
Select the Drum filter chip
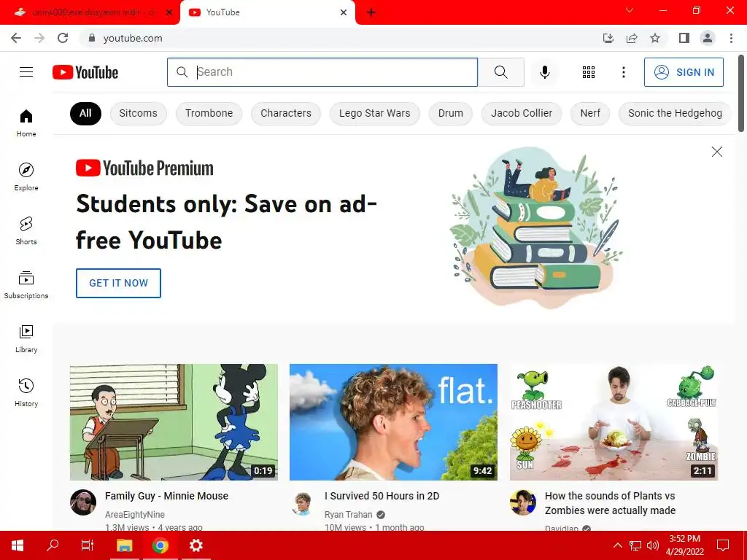(451, 113)
